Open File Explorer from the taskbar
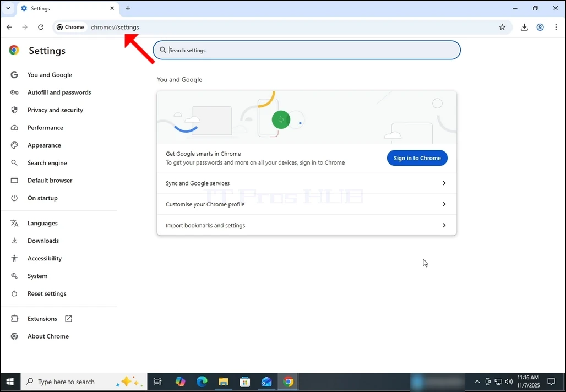 (x=224, y=382)
